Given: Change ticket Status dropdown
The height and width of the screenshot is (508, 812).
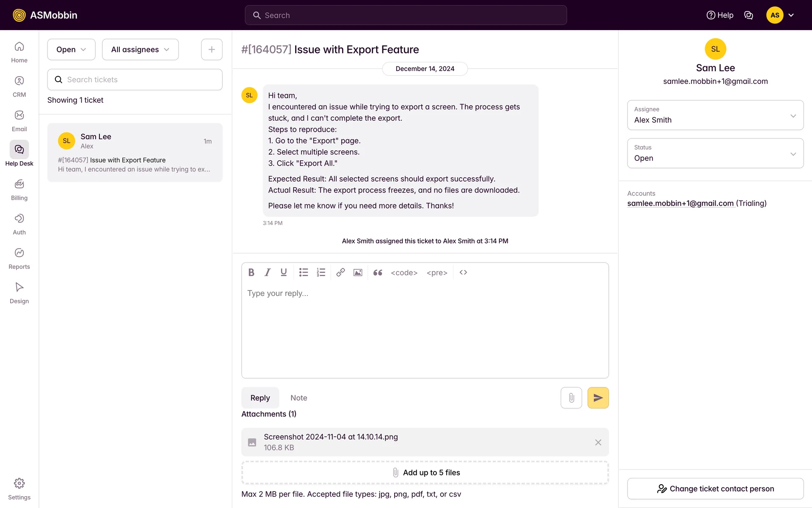Looking at the screenshot, I should (715, 153).
